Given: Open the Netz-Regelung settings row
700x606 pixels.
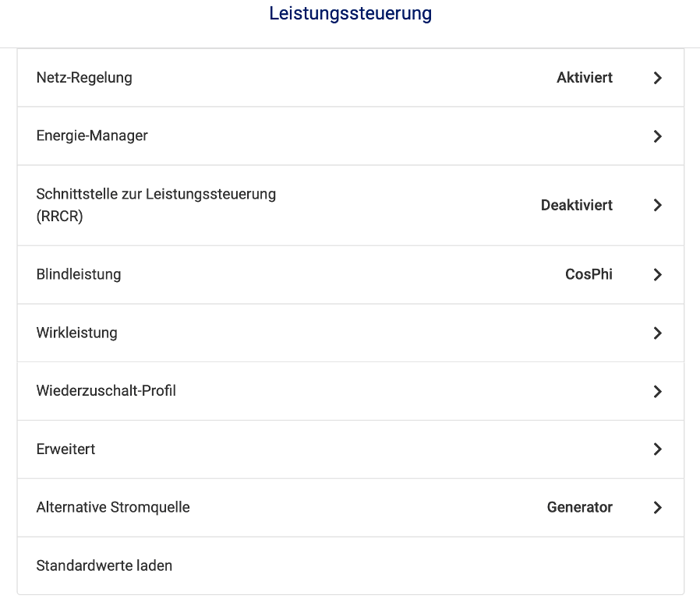Looking at the screenshot, I should (x=351, y=78).
